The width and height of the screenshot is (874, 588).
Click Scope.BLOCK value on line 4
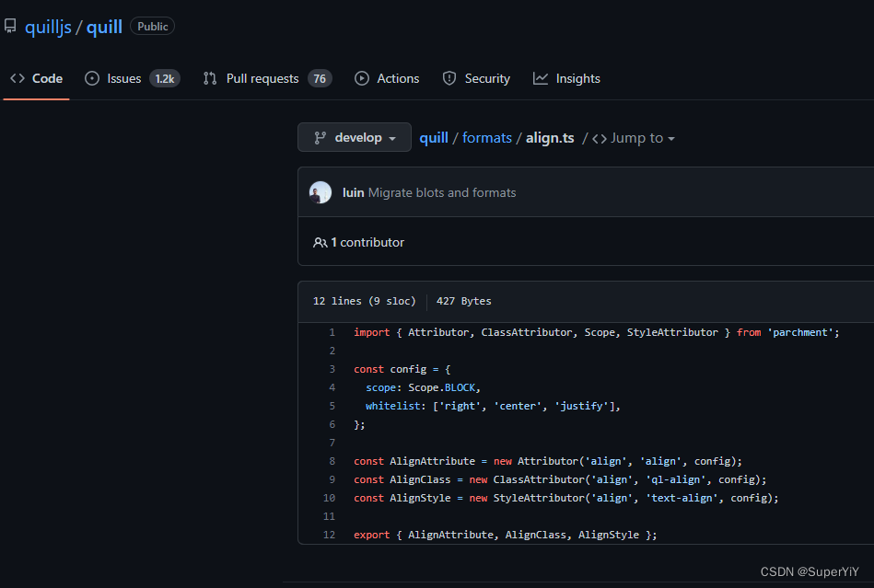click(442, 387)
